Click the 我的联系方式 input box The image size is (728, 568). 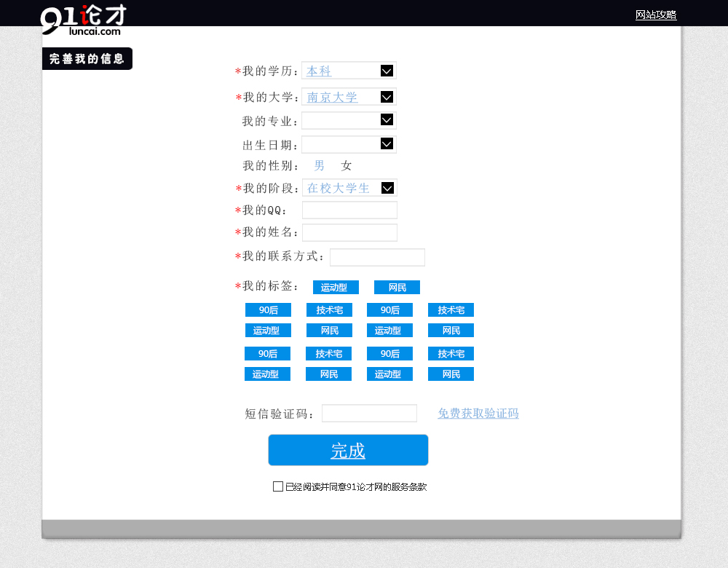pyautogui.click(x=377, y=257)
